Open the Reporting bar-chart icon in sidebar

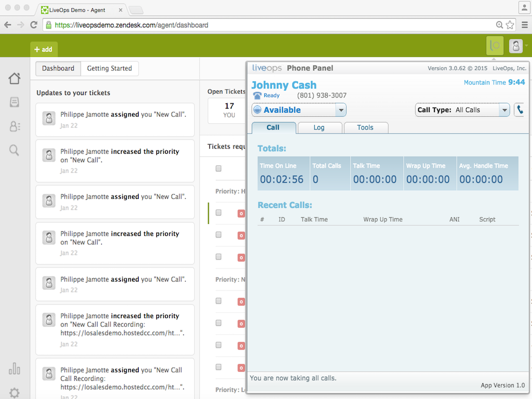14,369
